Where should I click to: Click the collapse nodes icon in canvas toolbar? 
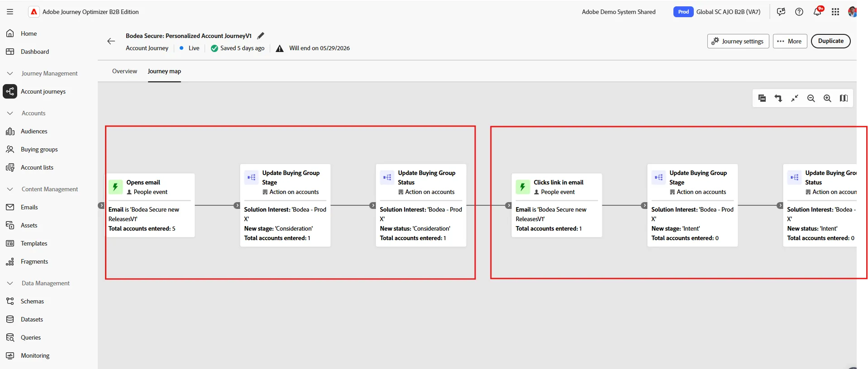tap(762, 98)
